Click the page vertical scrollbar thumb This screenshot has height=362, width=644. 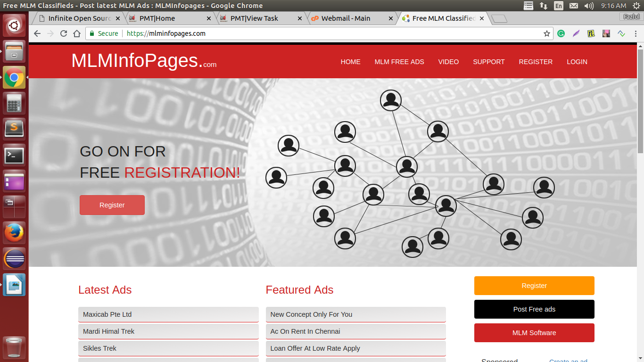[640, 101]
